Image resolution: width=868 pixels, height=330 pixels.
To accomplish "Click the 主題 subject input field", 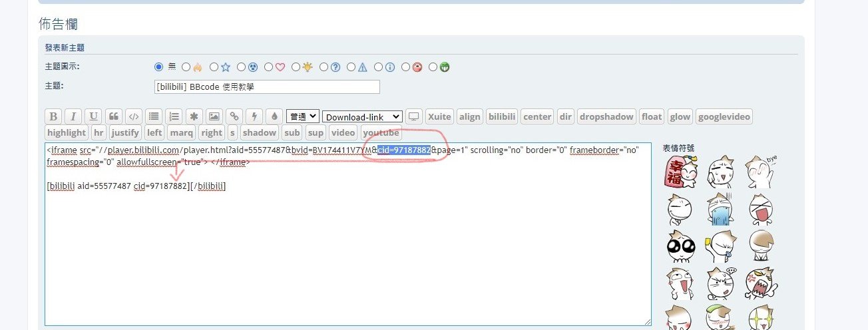I will (x=267, y=87).
